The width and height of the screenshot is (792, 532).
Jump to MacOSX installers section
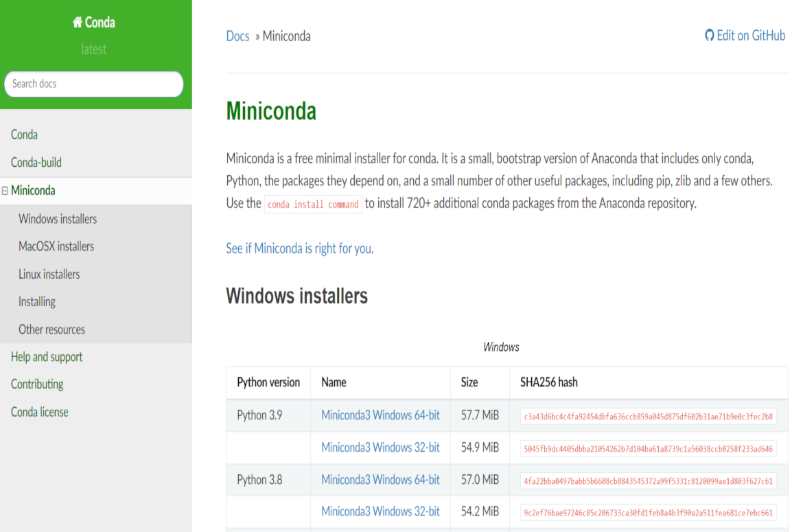click(56, 246)
